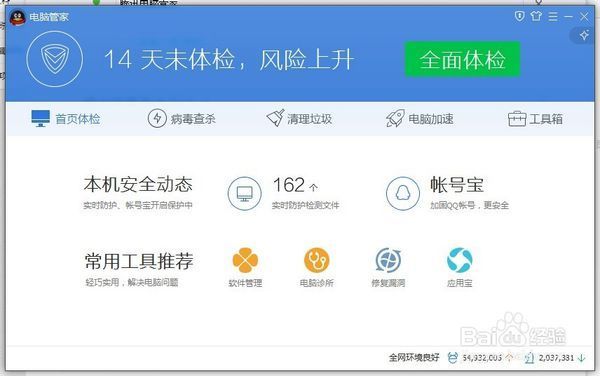Click 实时防护、帐号宝开启保护中 text

coord(138,205)
